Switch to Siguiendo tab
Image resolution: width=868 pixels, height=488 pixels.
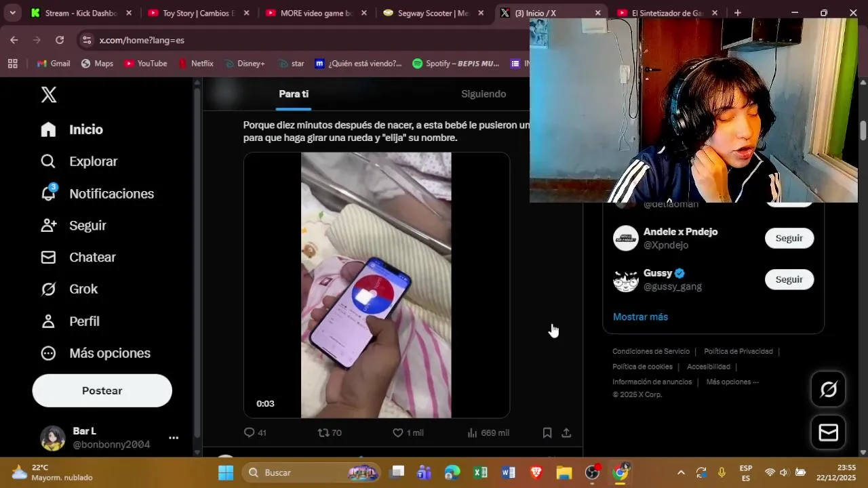tap(484, 94)
